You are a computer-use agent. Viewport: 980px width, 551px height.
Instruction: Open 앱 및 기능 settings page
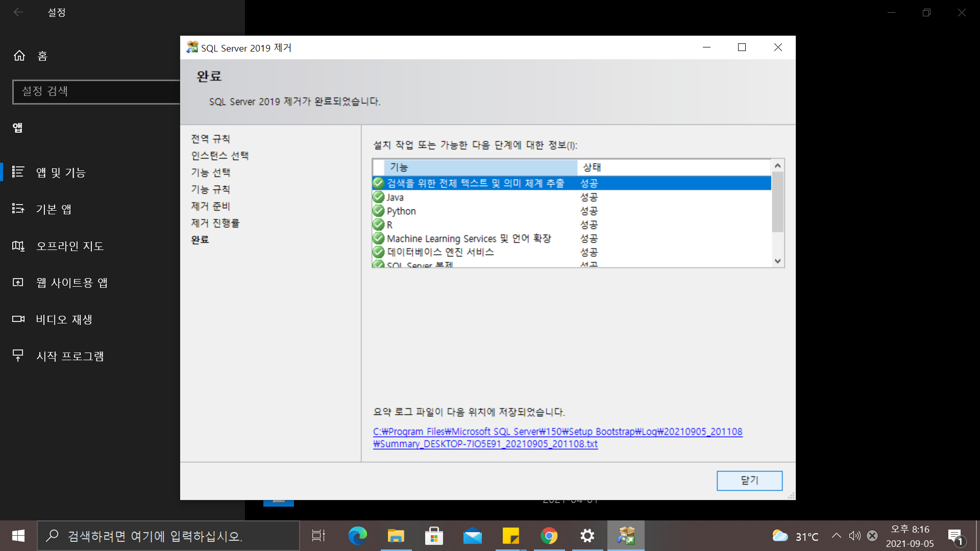pos(61,172)
